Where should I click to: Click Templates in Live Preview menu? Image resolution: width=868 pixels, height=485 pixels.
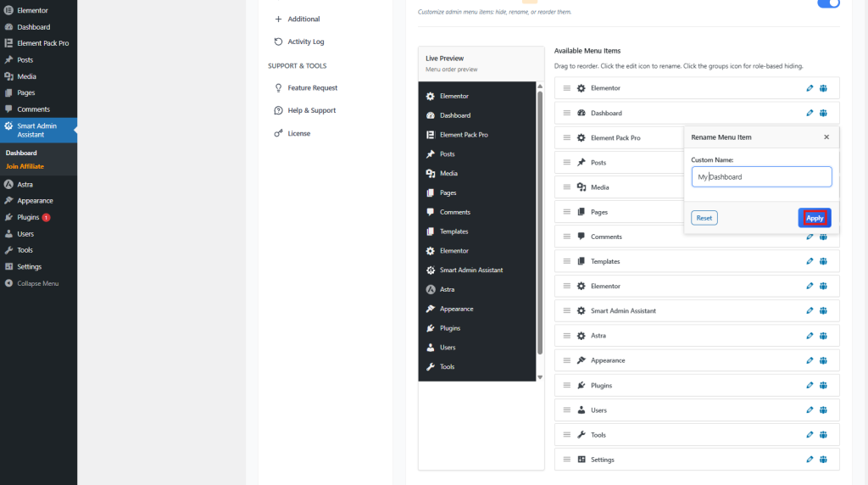pyautogui.click(x=454, y=231)
